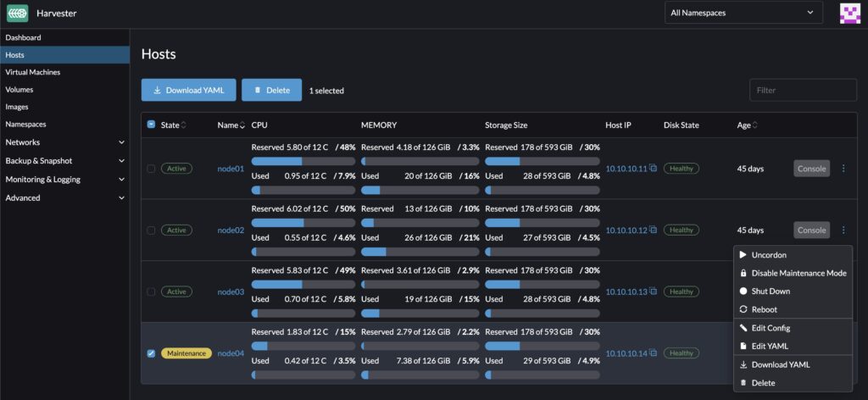Copy node04 host IP address
The width and height of the screenshot is (868, 400).
(653, 353)
